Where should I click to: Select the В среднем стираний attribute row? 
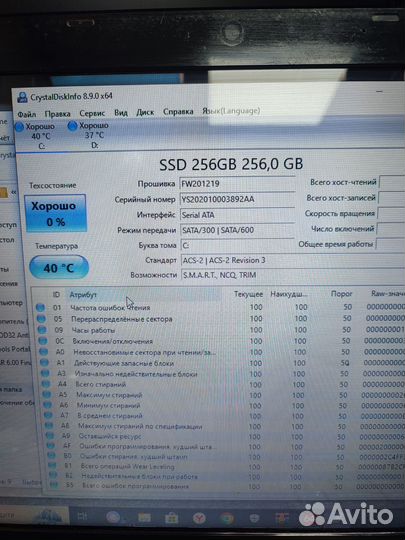[x=225, y=415]
